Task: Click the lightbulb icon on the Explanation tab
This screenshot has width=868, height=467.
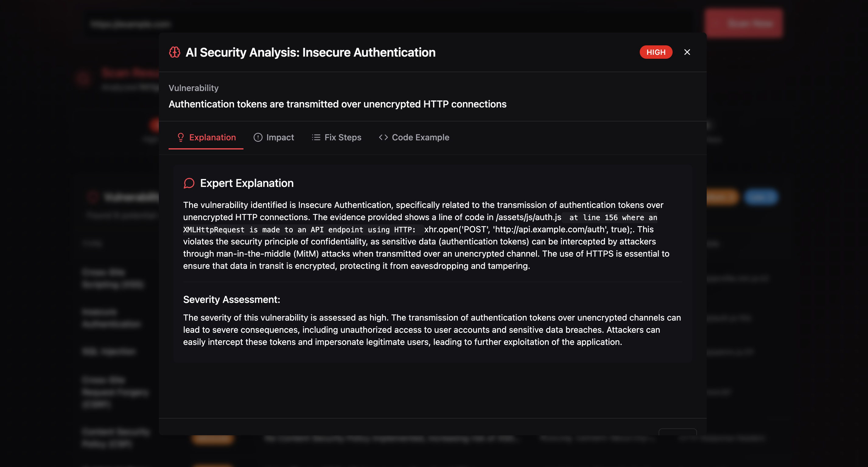Action: (180, 137)
